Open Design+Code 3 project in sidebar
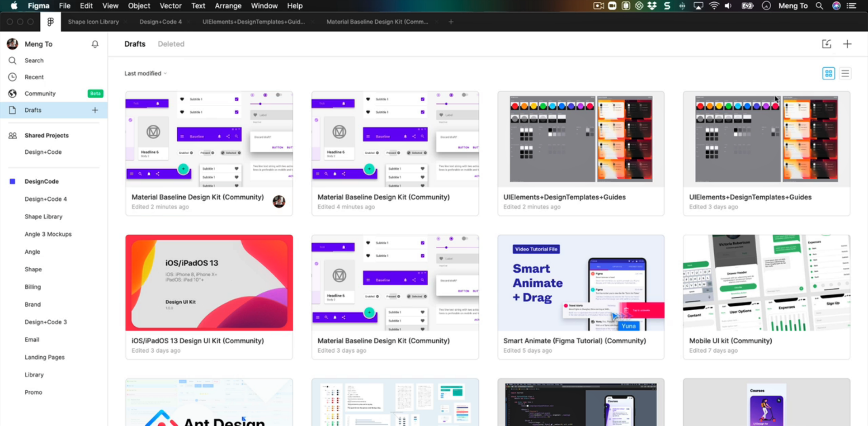Screen dimensions: 868x426 (46, 322)
